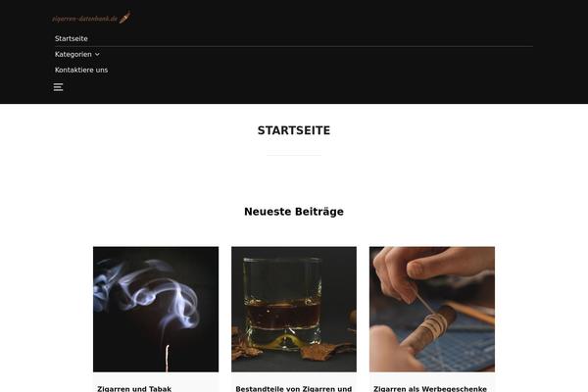Image resolution: width=588 pixels, height=392 pixels.
Task: Open the smoke photo thumbnail
Action: [156, 309]
